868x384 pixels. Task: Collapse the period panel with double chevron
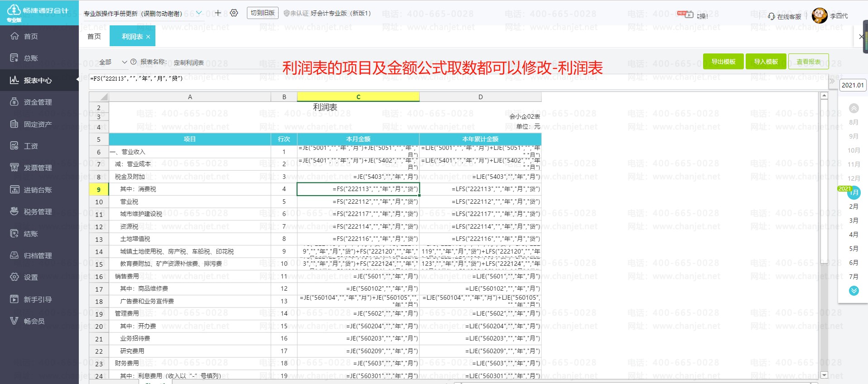coord(832,82)
